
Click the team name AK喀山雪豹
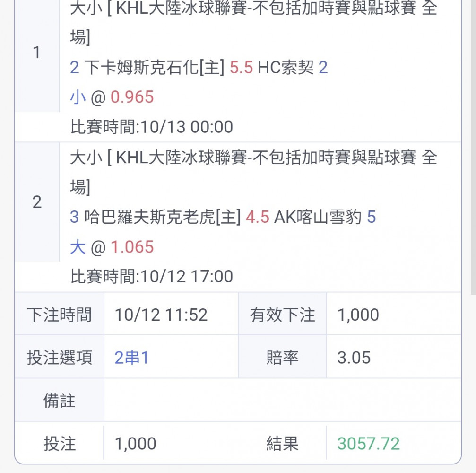coord(318,217)
